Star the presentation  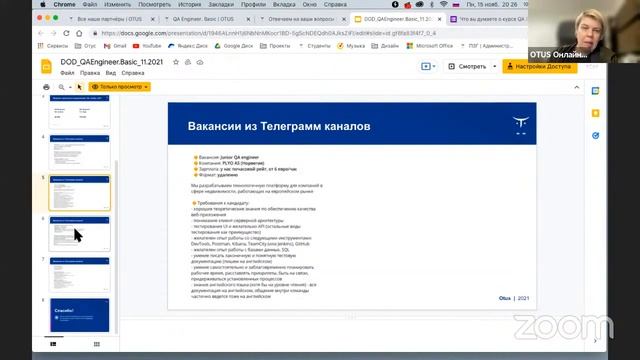click(x=176, y=62)
